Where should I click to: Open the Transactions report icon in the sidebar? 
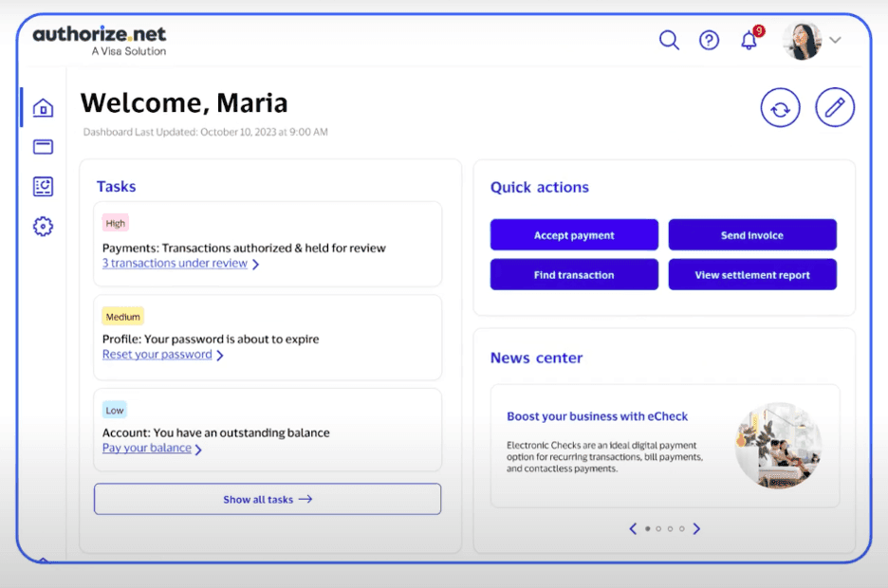tap(41, 187)
